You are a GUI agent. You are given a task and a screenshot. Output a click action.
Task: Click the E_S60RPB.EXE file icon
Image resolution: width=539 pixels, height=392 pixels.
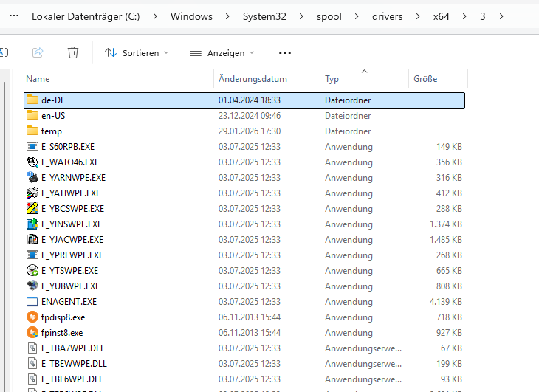click(32, 146)
